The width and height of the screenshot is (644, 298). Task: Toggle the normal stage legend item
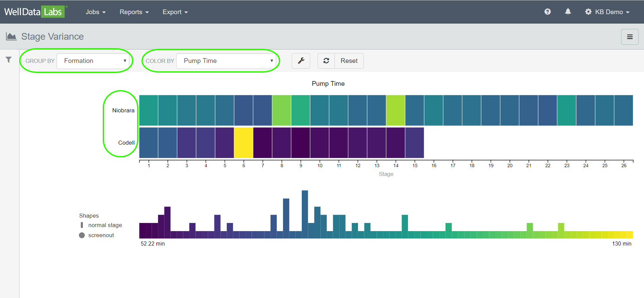coord(105,225)
